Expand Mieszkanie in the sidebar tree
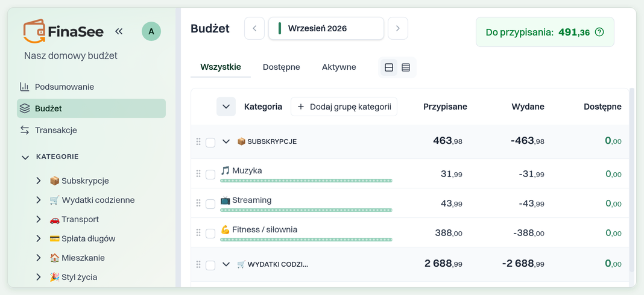 [39, 258]
